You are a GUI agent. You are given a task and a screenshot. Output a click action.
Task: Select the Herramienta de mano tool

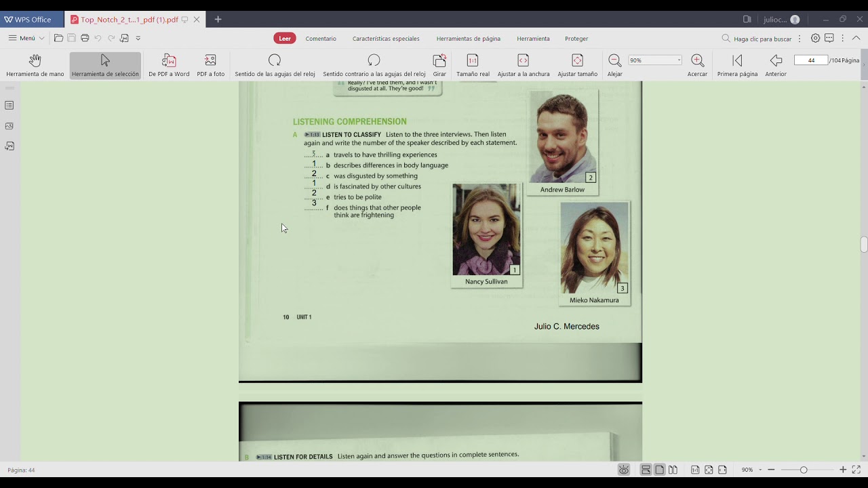point(35,66)
